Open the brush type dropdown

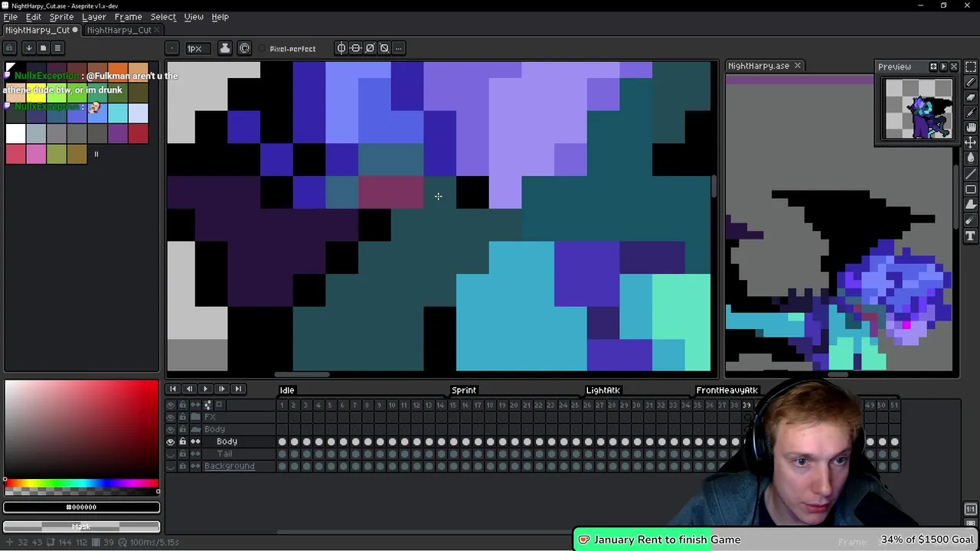click(x=172, y=48)
